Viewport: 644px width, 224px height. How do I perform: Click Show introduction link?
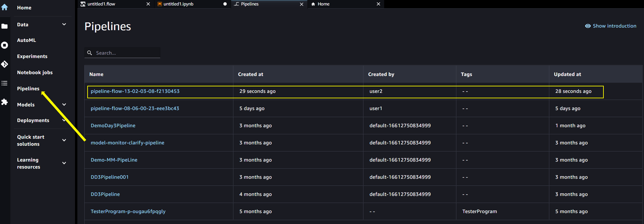[614, 26]
